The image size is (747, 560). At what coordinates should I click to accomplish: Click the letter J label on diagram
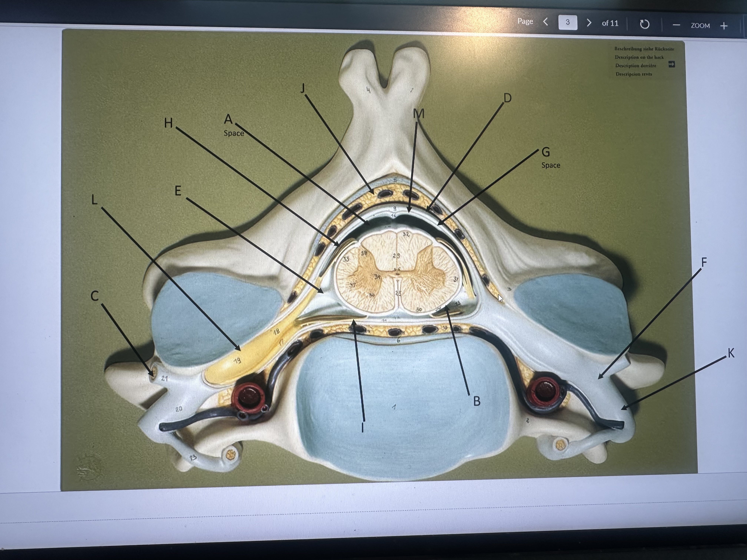[x=303, y=89]
